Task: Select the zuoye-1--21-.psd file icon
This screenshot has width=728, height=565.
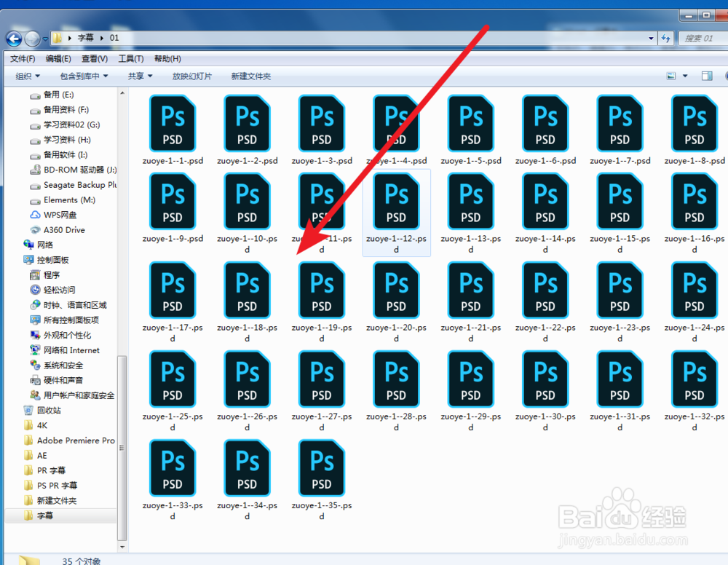Action: [x=471, y=291]
